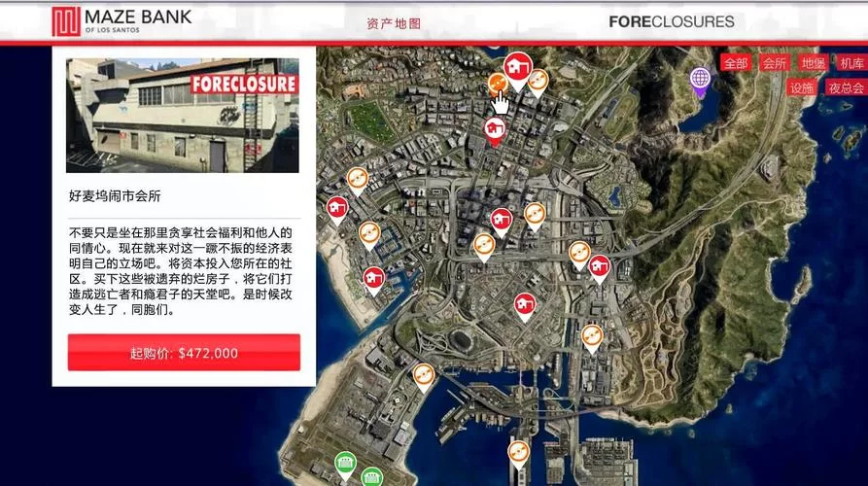The image size is (868, 486).
Task: Select the orange nightclub pin under the hand cursor
Action: pyautogui.click(x=497, y=85)
